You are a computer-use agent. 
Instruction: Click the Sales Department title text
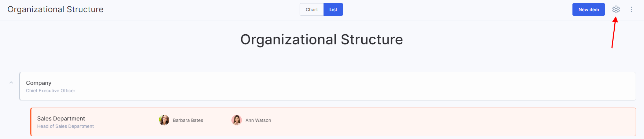61,118
